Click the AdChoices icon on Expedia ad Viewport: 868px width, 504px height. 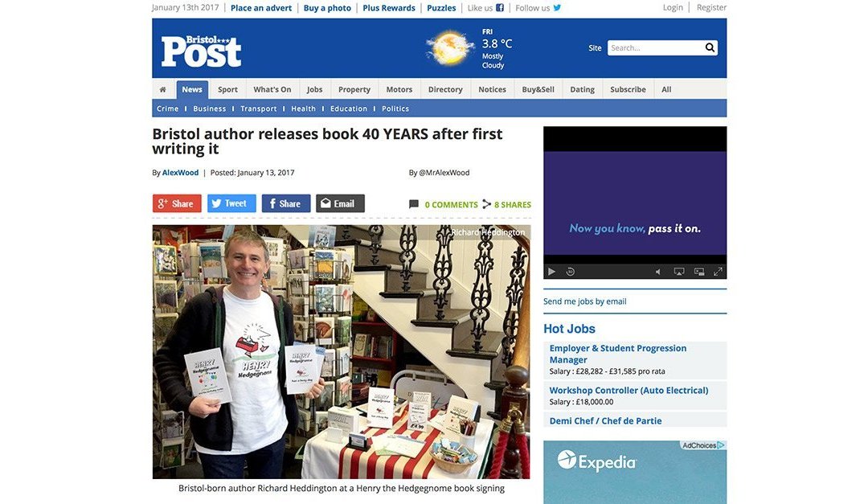coord(721,445)
